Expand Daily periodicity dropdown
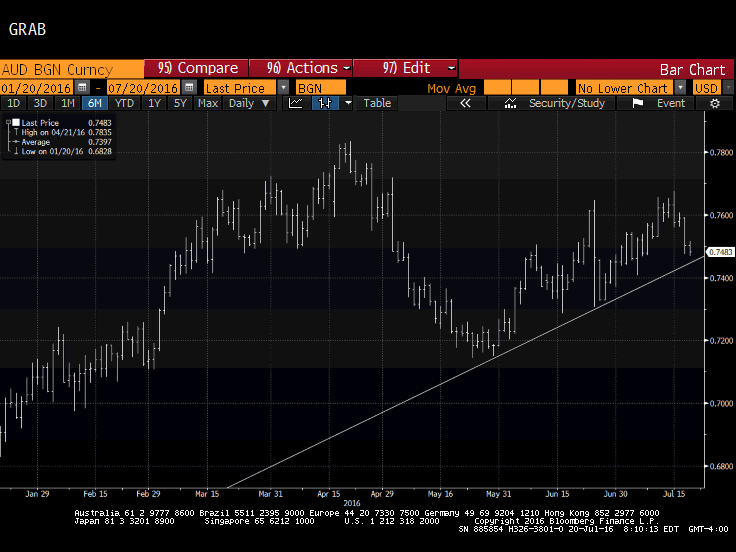736x552 pixels. pyautogui.click(x=249, y=103)
